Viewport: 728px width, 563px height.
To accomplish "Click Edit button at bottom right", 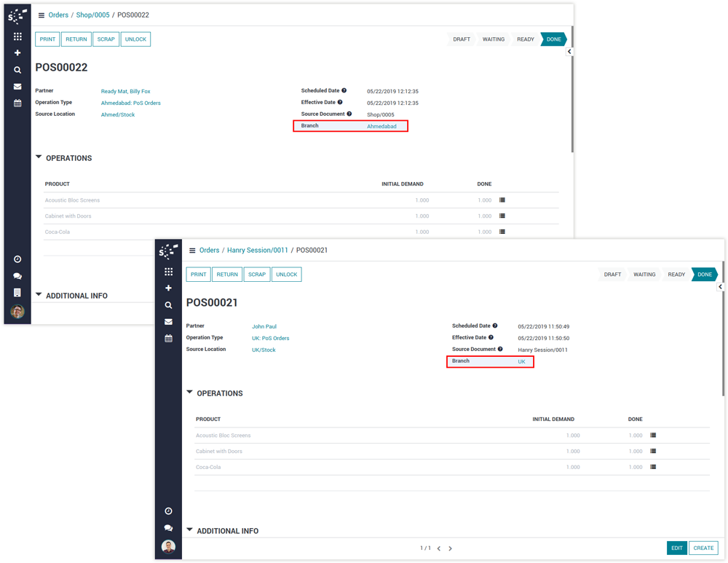I will (x=676, y=548).
